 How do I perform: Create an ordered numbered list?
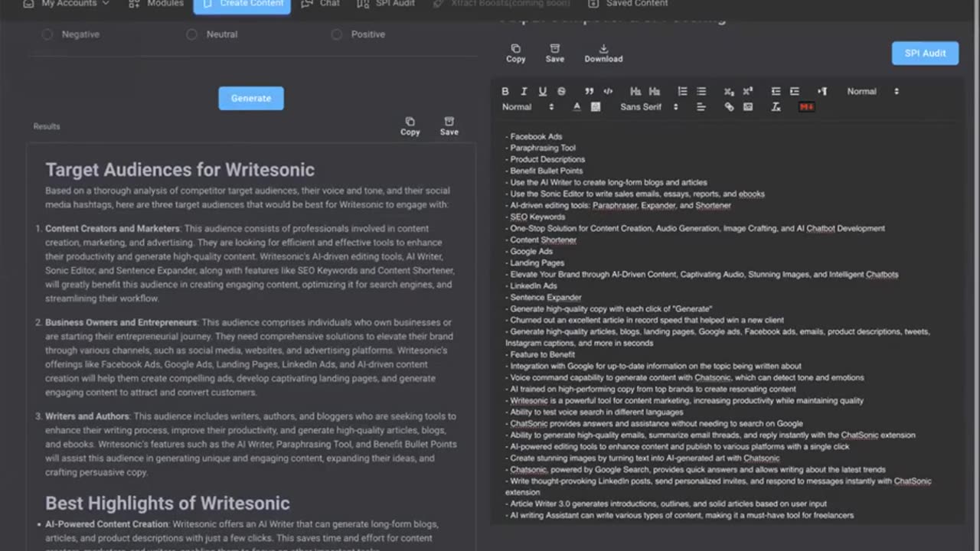tap(682, 91)
